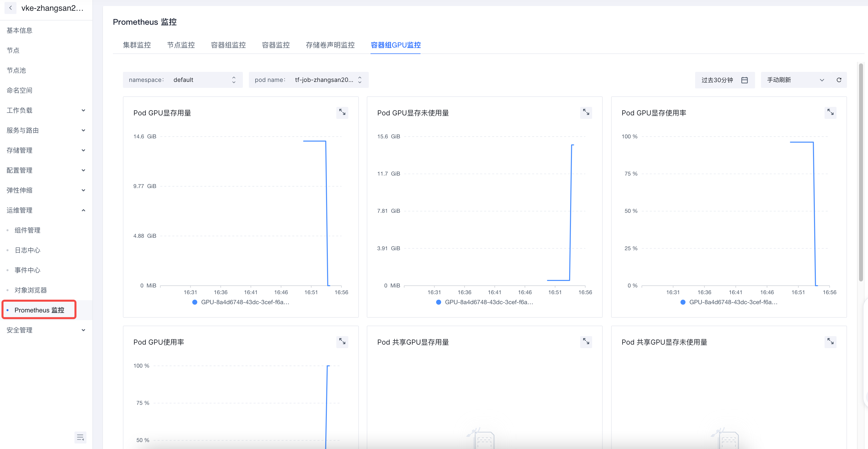Switch to the 节点监控 tab
This screenshot has width=868, height=449.
click(181, 45)
